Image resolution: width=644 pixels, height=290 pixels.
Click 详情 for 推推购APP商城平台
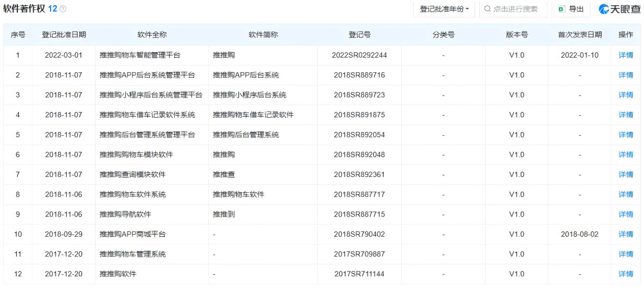pyautogui.click(x=626, y=234)
